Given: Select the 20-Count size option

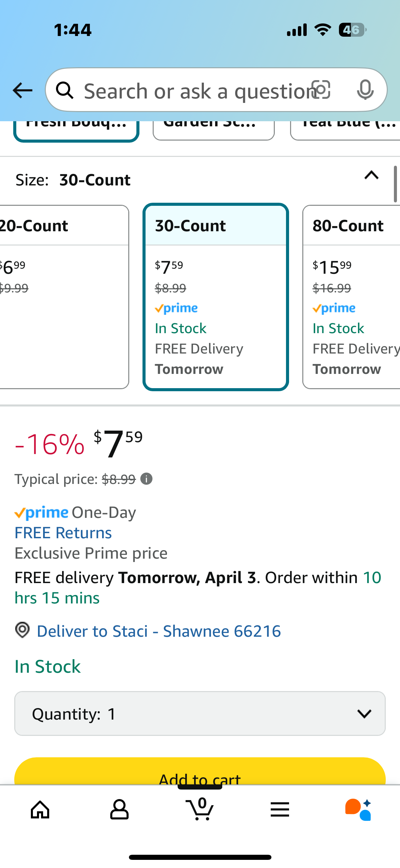Looking at the screenshot, I should pos(64,297).
